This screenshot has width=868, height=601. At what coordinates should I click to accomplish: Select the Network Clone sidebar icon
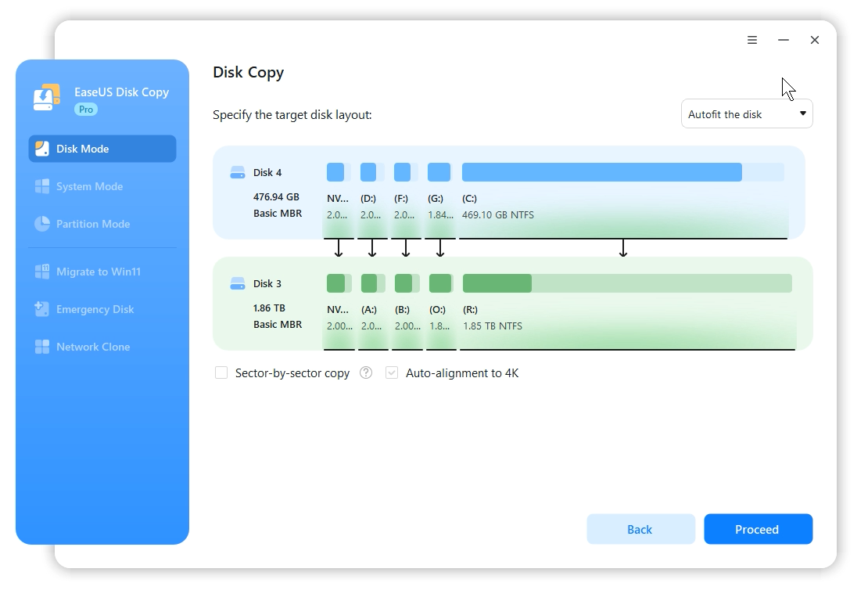tap(42, 347)
